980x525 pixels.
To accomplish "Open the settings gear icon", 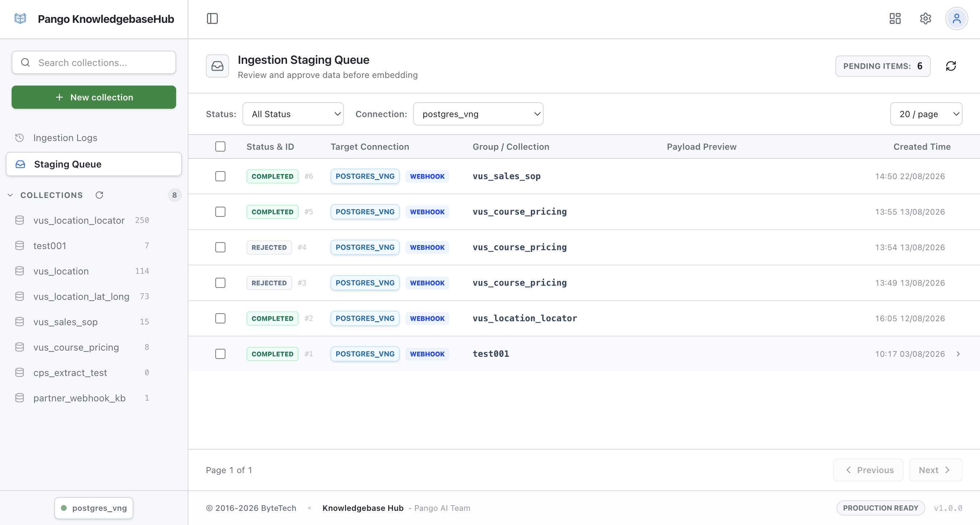I will coord(925,18).
